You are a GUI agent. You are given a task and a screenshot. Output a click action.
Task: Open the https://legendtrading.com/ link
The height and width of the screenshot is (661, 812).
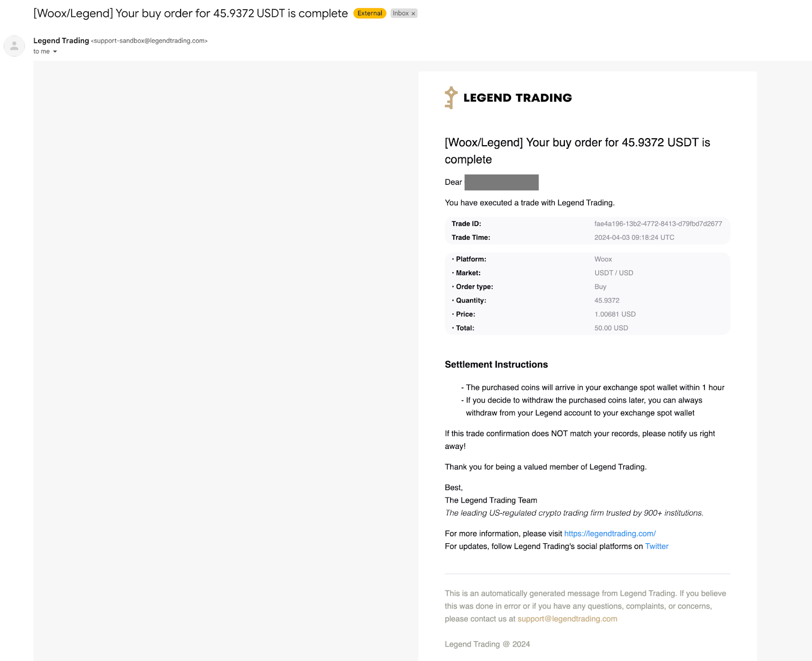click(610, 534)
